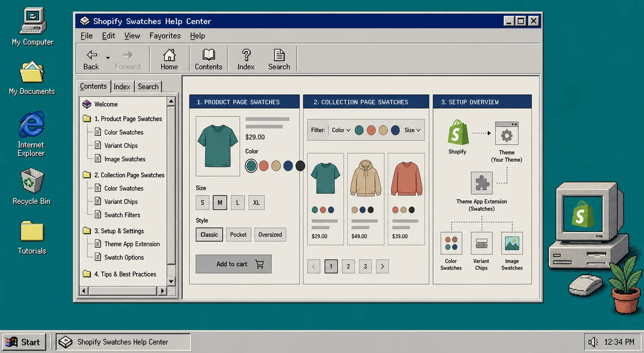
Task: Open the My Computer desktop icon
Action: (x=33, y=21)
